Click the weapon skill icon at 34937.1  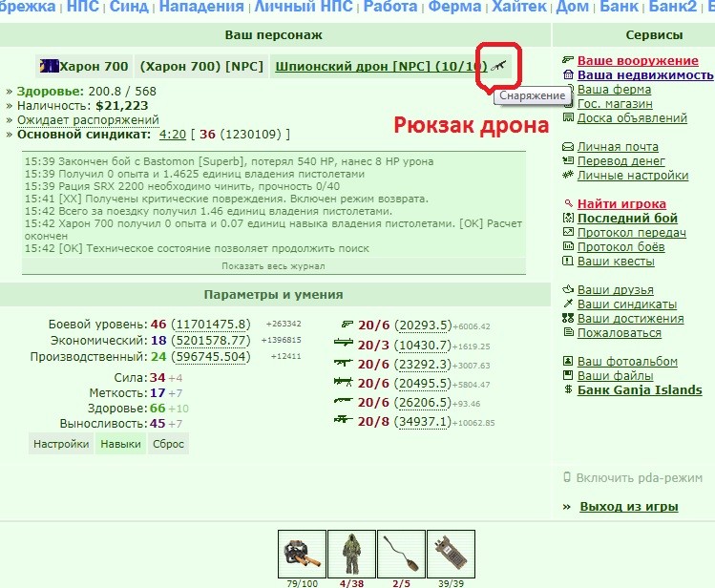click(x=344, y=419)
